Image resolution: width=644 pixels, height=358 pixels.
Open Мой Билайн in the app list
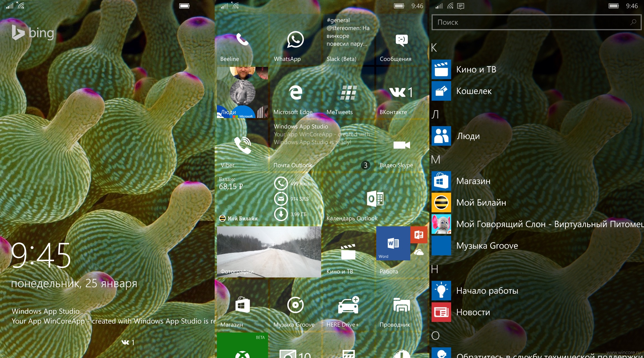tap(536, 202)
